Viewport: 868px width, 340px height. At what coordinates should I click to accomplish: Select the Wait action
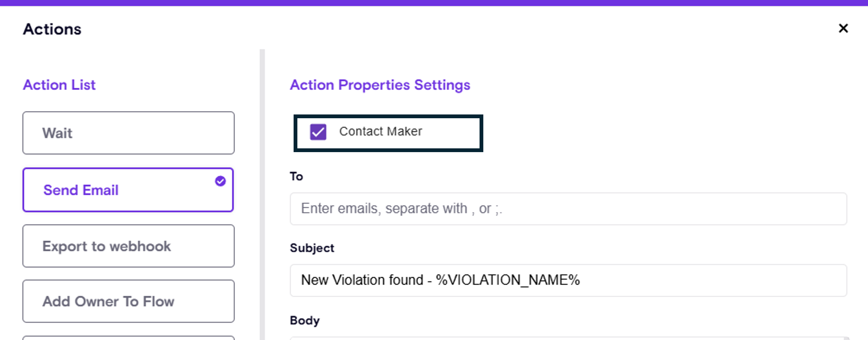click(x=128, y=133)
